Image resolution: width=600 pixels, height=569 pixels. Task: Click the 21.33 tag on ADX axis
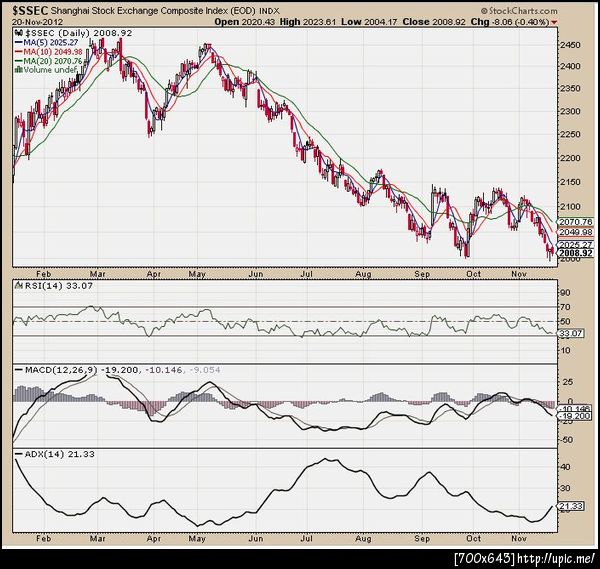(x=571, y=506)
